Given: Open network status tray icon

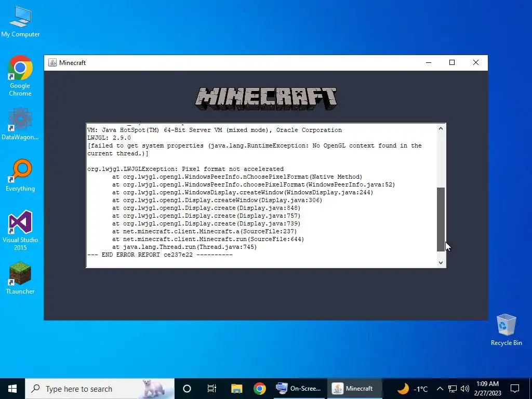Looking at the screenshot, I should click(x=453, y=389).
